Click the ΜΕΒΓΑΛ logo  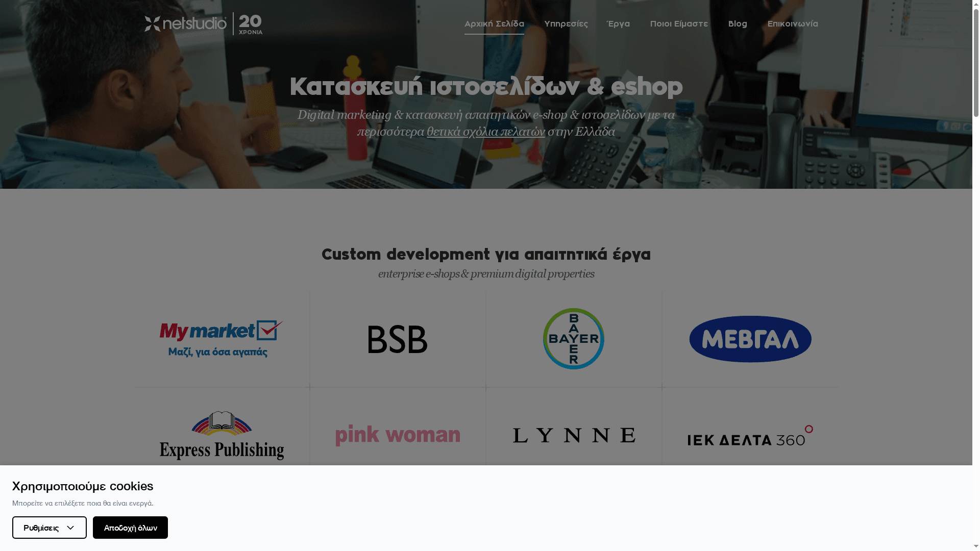tap(750, 338)
